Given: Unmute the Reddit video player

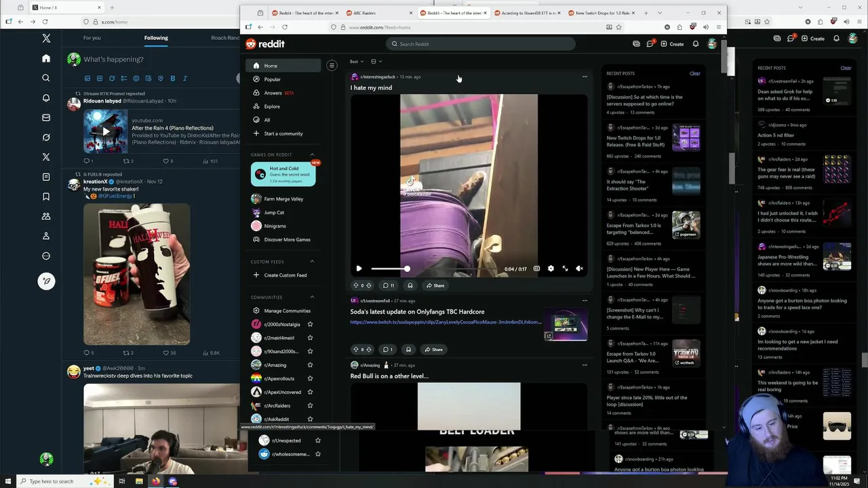Looking at the screenshot, I should tap(579, 268).
